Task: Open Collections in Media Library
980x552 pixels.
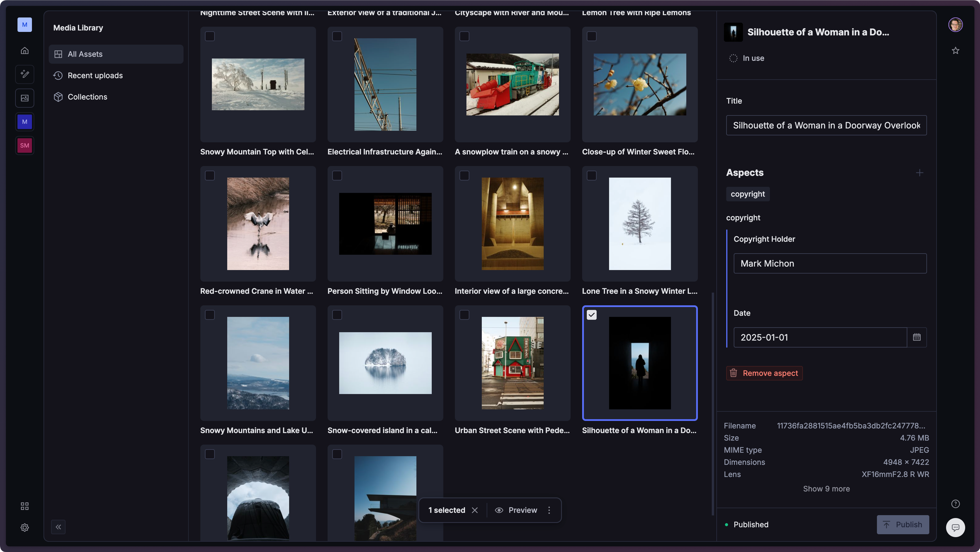Action: 87,97
